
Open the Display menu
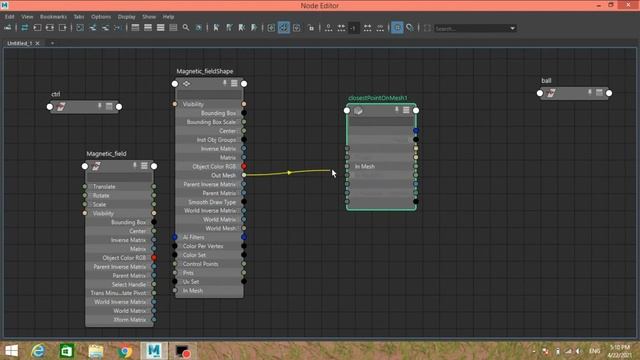[127, 17]
